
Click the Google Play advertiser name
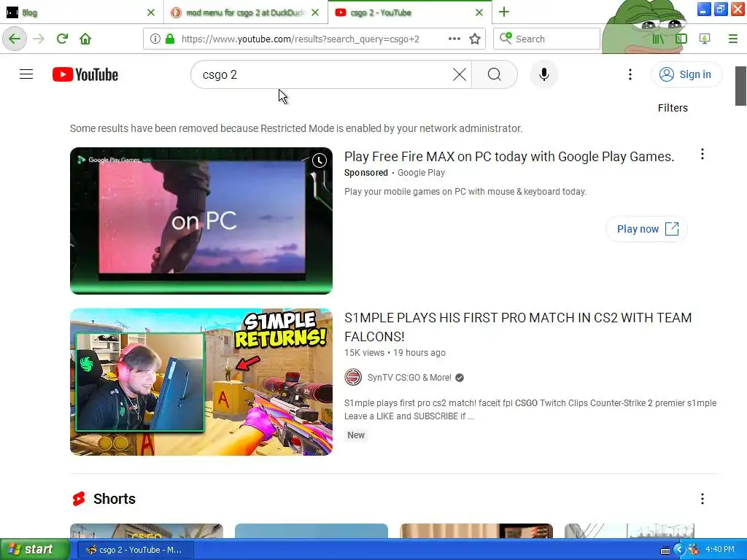[x=421, y=173]
